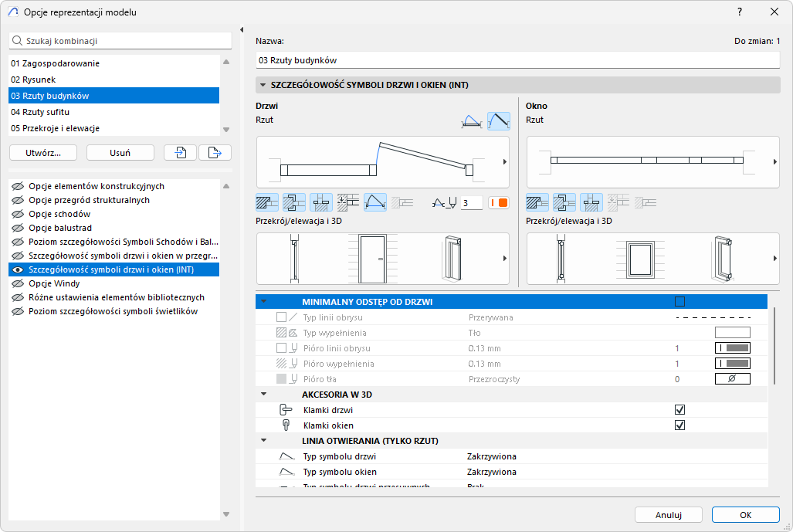The width and height of the screenshot is (793, 532).
Task: Click the export combinations icon button
Action: tap(215, 153)
